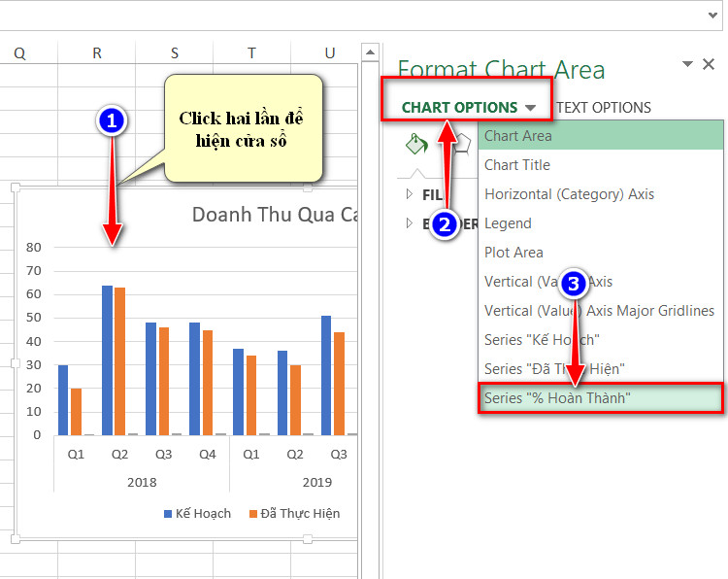Close the Format Chart Area pane
This screenshot has height=579, width=728.
[709, 64]
